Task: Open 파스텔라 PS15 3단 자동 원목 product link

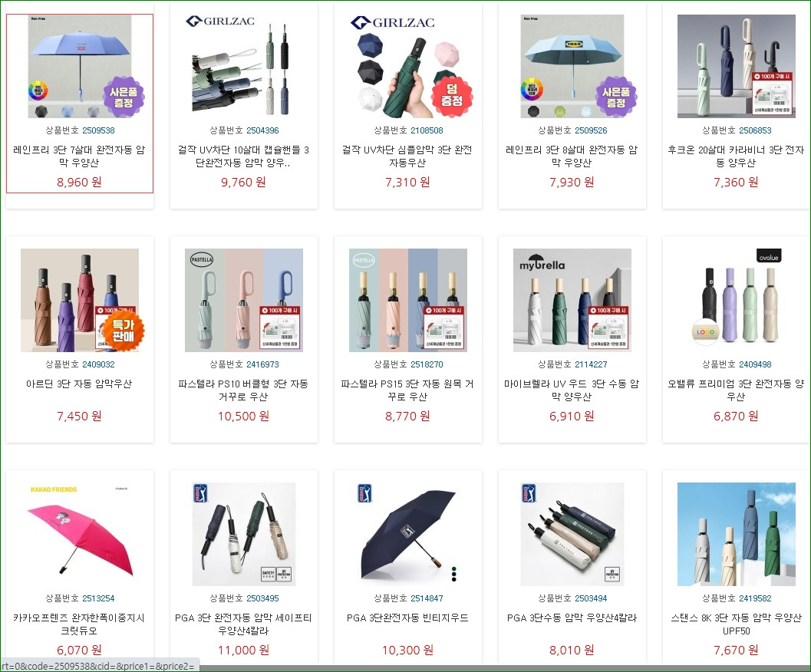Action: 407,390
